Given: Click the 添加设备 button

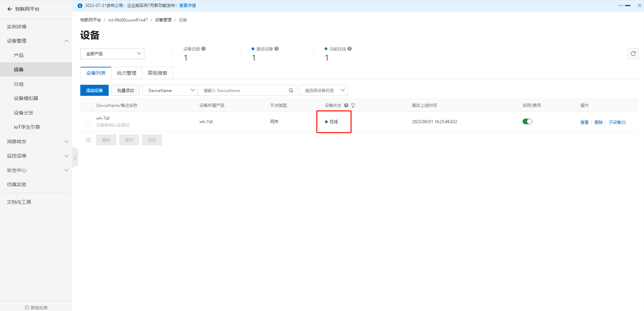Looking at the screenshot, I should click(94, 91).
